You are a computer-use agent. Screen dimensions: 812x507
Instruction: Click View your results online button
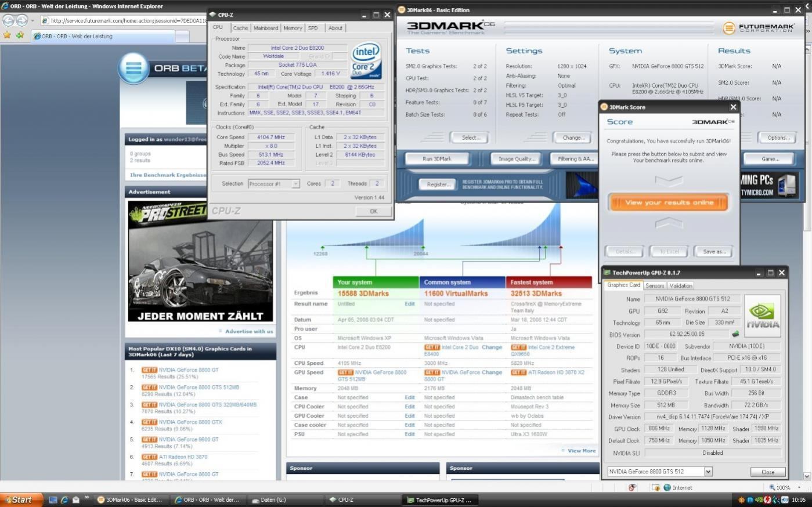(x=669, y=202)
